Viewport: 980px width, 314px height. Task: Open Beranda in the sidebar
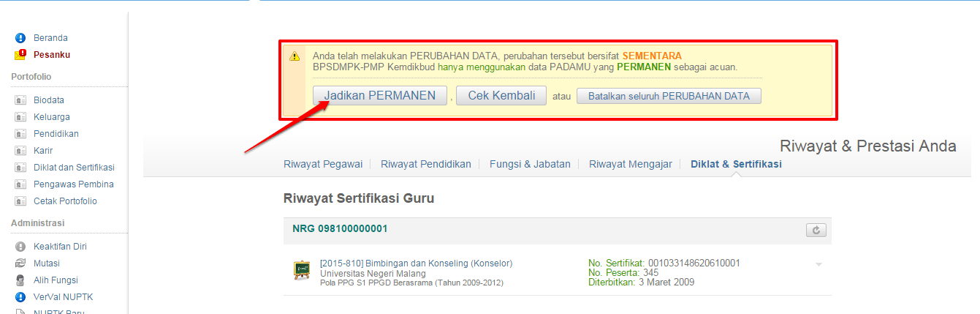coord(50,38)
